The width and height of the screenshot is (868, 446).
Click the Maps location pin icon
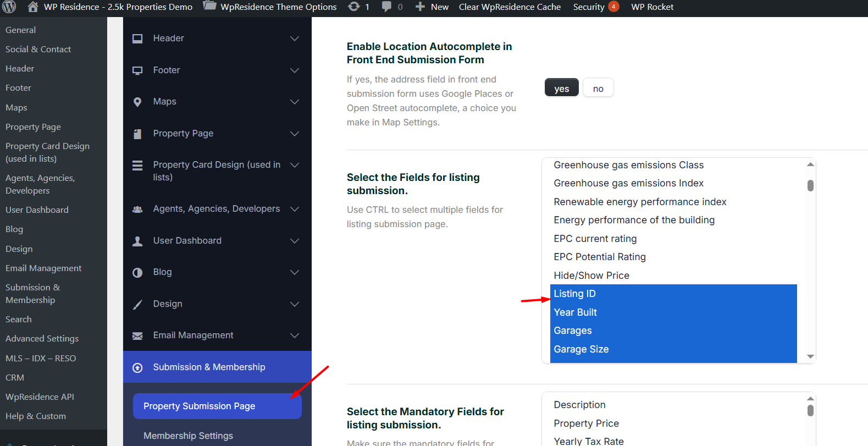click(137, 102)
